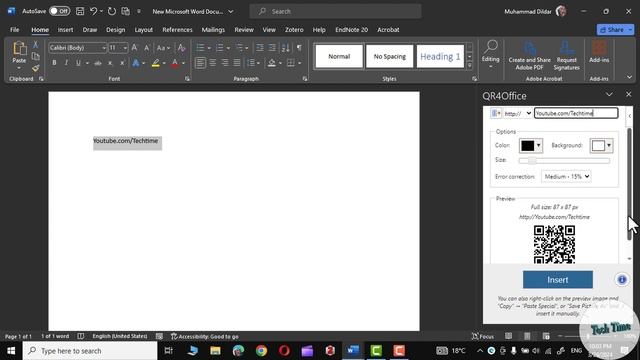The image size is (640, 360).
Task: Click the QR4Office info icon
Action: 621,280
